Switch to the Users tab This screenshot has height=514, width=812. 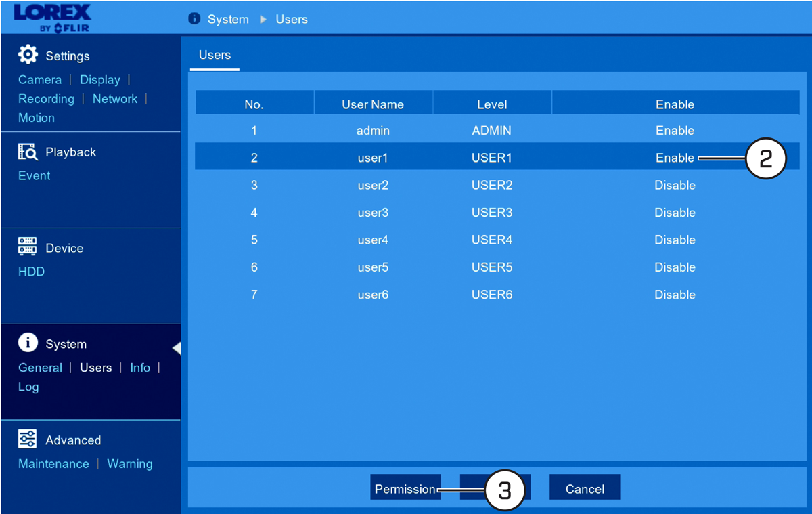[215, 56]
